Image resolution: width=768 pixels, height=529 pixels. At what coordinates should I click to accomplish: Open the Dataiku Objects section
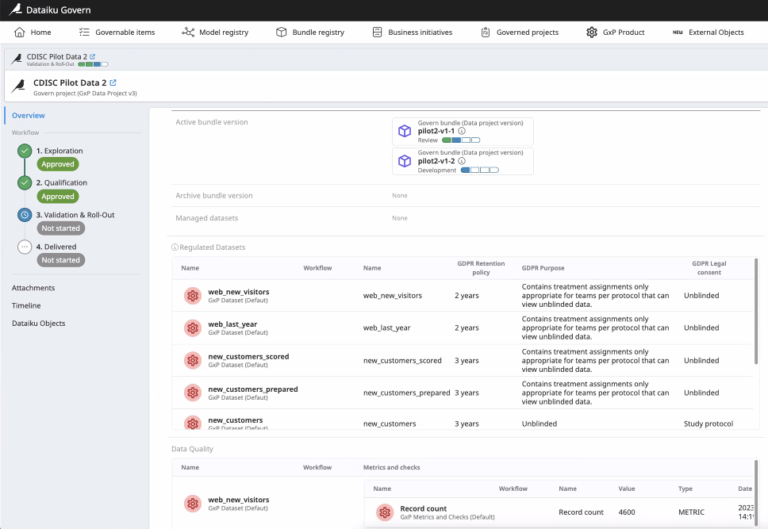(x=38, y=323)
